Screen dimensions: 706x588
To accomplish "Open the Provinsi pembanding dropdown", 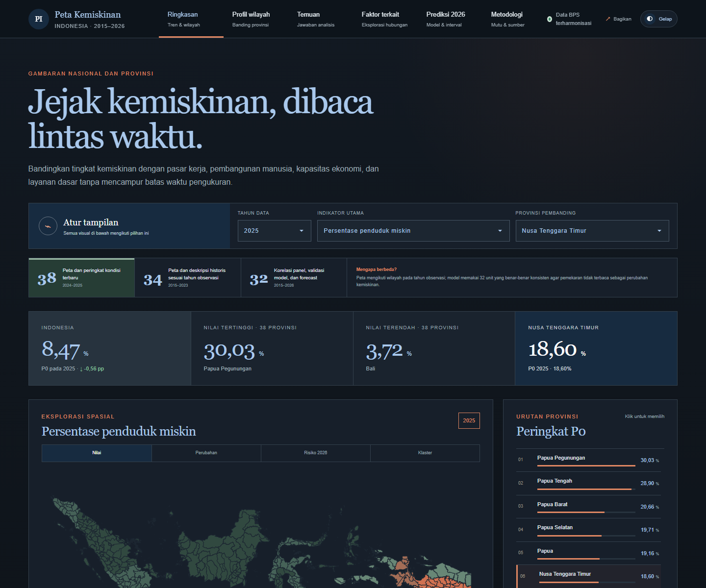I will coord(592,231).
